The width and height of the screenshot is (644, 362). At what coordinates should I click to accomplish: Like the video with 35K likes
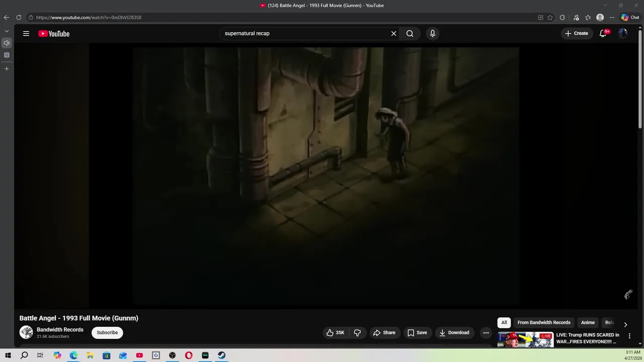[x=336, y=333]
